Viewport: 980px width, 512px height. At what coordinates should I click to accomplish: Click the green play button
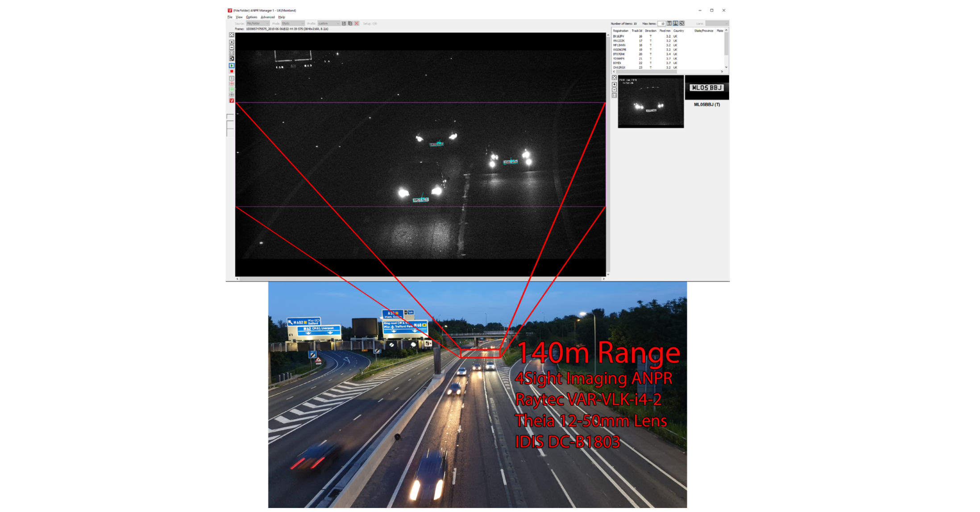(232, 66)
